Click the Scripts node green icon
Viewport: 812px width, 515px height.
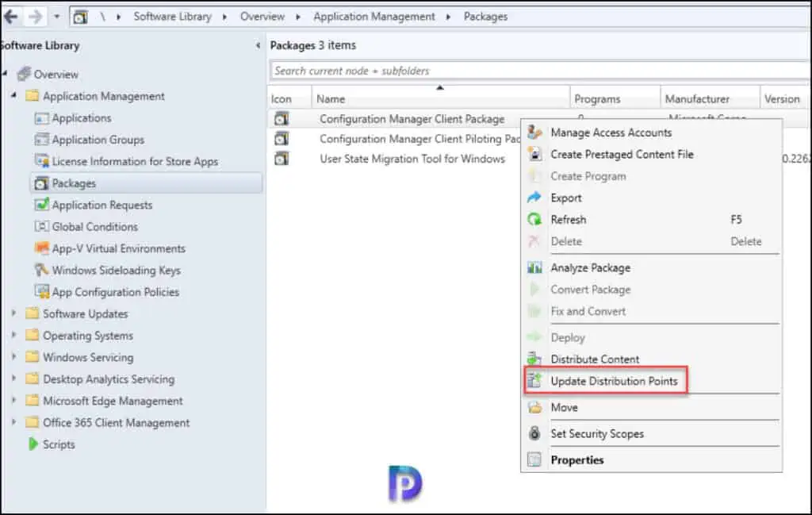pyautogui.click(x=33, y=444)
